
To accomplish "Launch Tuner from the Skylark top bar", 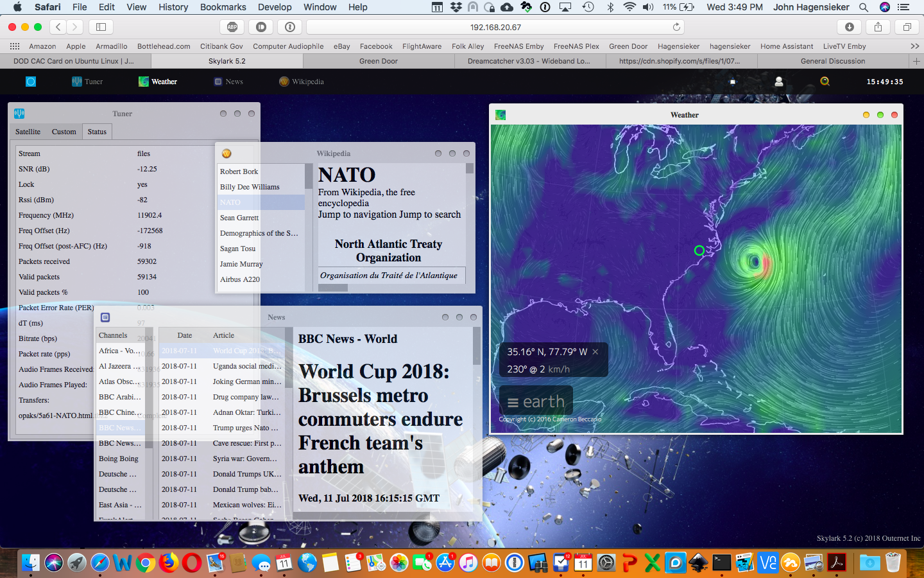I will [87, 82].
